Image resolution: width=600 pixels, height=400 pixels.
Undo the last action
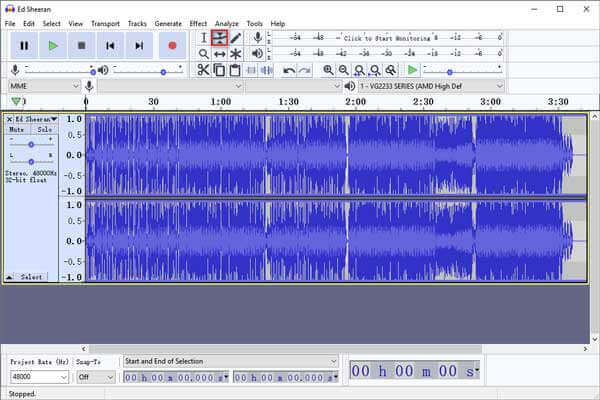point(289,70)
